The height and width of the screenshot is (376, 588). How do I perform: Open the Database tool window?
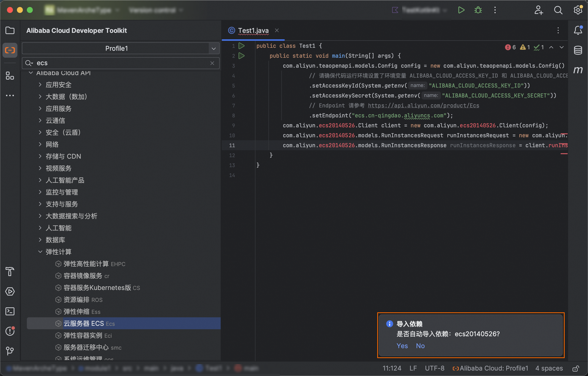coord(578,50)
